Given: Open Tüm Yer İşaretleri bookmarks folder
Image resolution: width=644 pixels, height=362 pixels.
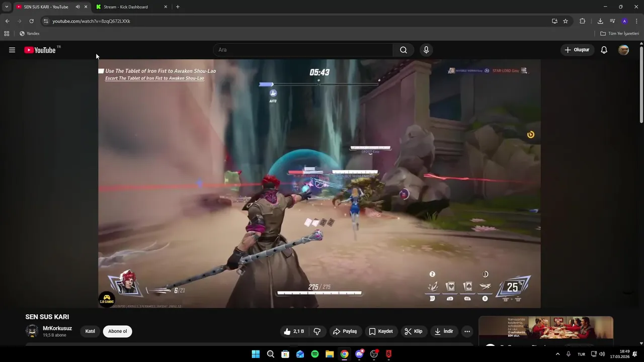Looking at the screenshot, I should tap(620, 34).
